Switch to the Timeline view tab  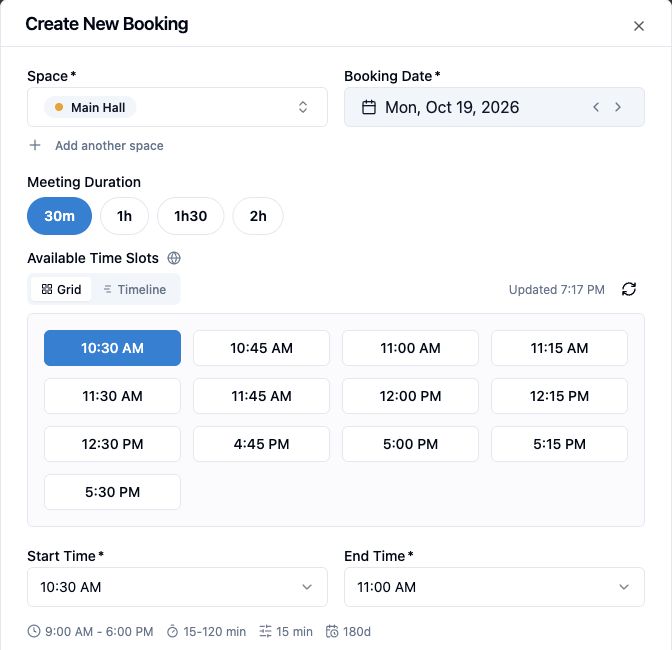tap(135, 290)
